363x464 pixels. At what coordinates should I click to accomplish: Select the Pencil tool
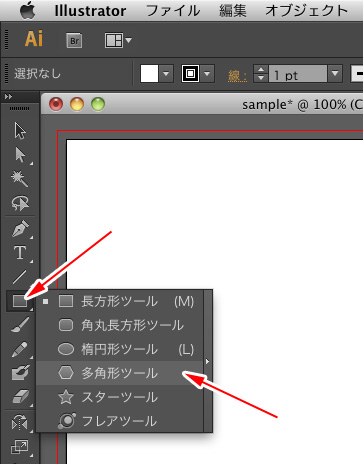coord(20,349)
